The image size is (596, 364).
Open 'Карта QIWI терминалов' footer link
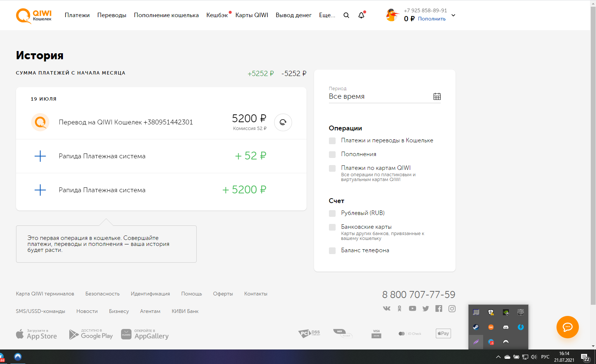coord(45,294)
